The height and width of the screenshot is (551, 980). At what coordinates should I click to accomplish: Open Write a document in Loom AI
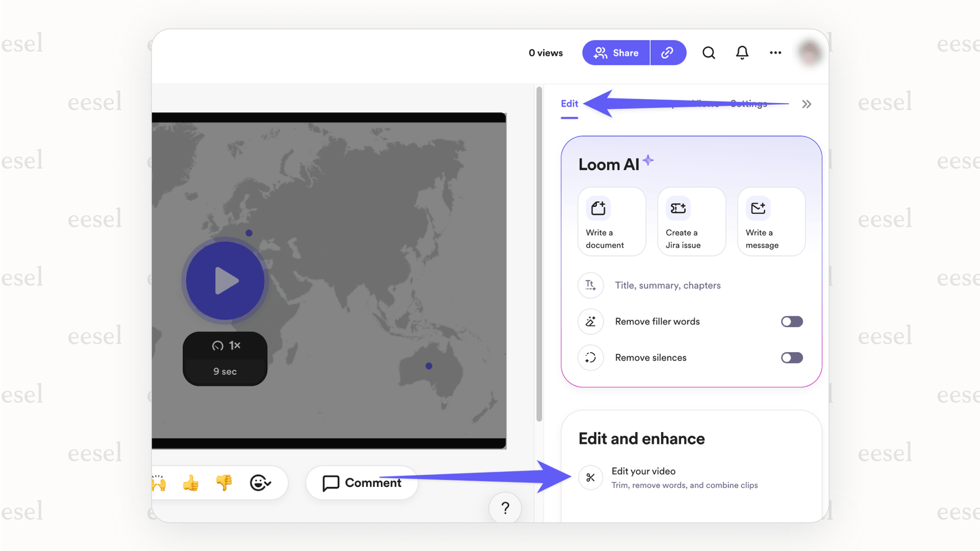point(611,222)
